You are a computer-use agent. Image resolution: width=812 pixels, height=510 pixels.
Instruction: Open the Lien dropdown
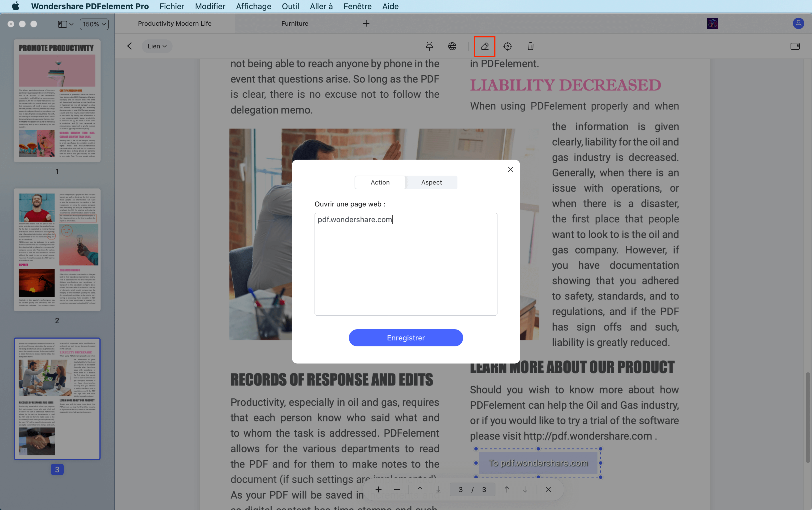point(157,46)
